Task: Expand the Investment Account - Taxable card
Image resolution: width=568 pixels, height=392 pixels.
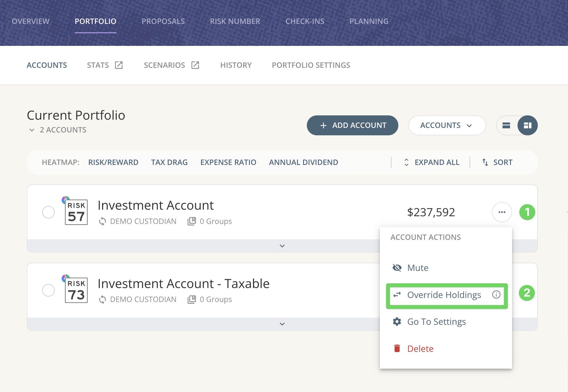Action: point(282,324)
